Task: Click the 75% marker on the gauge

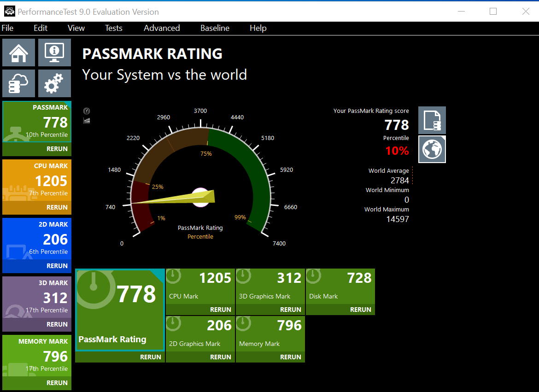Action: (x=206, y=154)
